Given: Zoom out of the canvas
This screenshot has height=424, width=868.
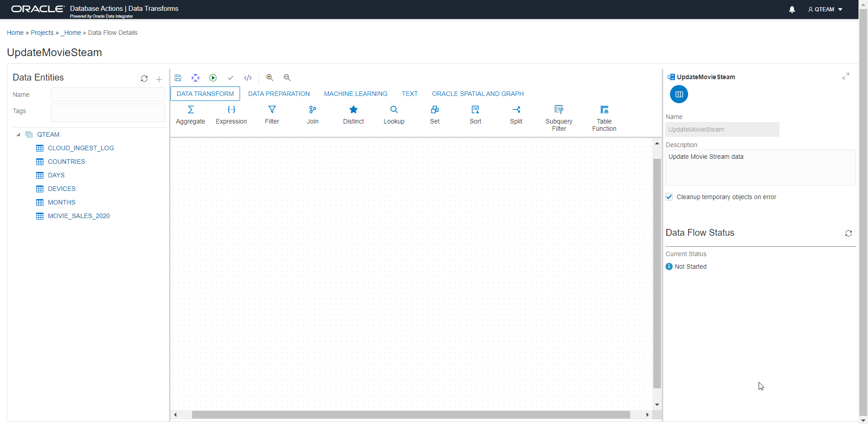Looking at the screenshot, I should (x=287, y=78).
